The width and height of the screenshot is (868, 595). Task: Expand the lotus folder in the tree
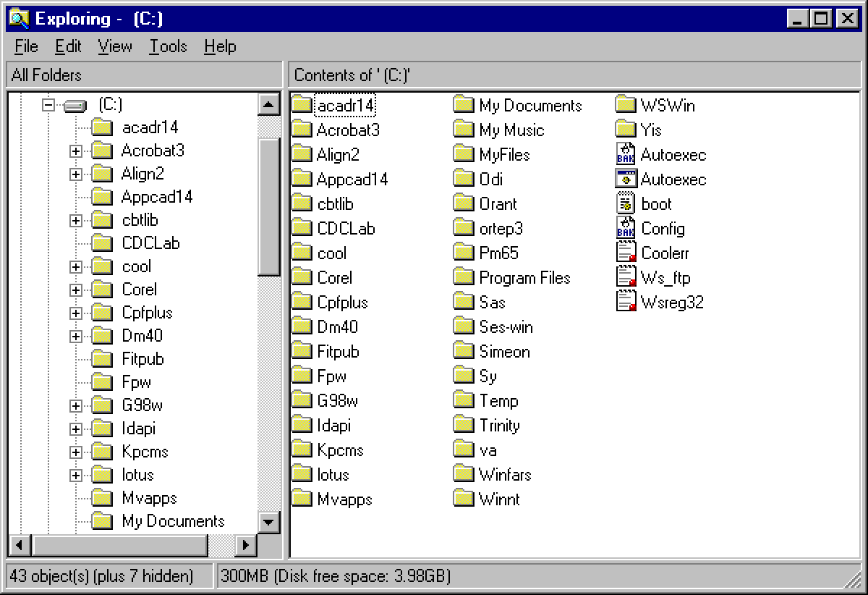[77, 475]
